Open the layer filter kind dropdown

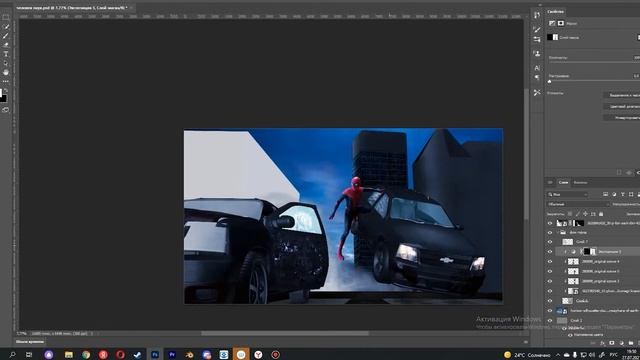pos(567,194)
